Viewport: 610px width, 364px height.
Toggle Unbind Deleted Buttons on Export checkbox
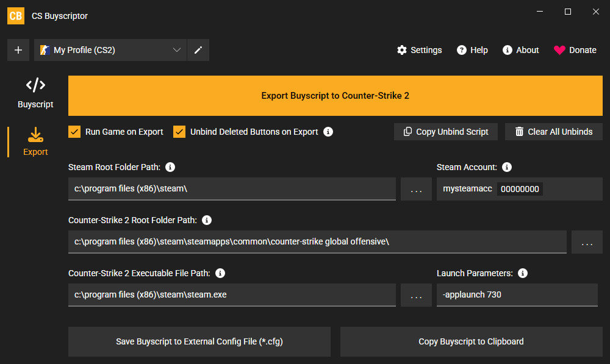pos(179,132)
